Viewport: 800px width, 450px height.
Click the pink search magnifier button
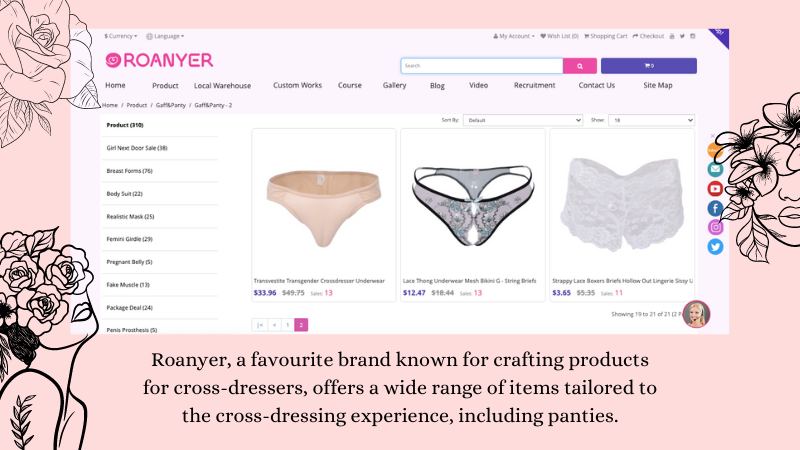point(580,66)
